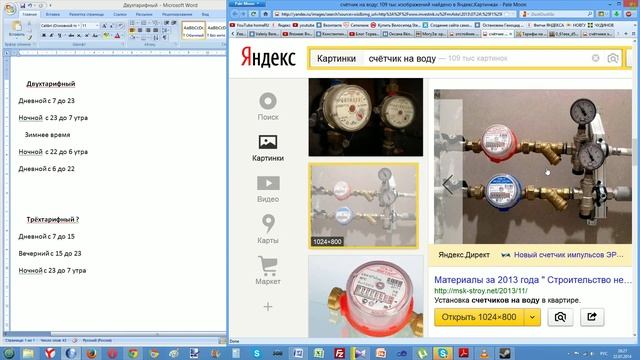Open Картинки in Yandex sidebar
Screen dimensions: 640x360
(x=268, y=148)
